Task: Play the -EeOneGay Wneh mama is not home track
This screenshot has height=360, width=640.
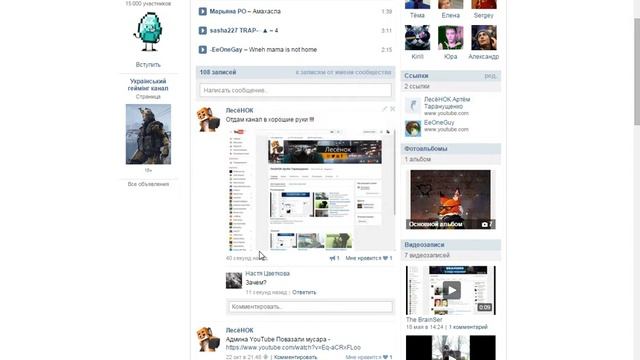Action: click(x=202, y=50)
